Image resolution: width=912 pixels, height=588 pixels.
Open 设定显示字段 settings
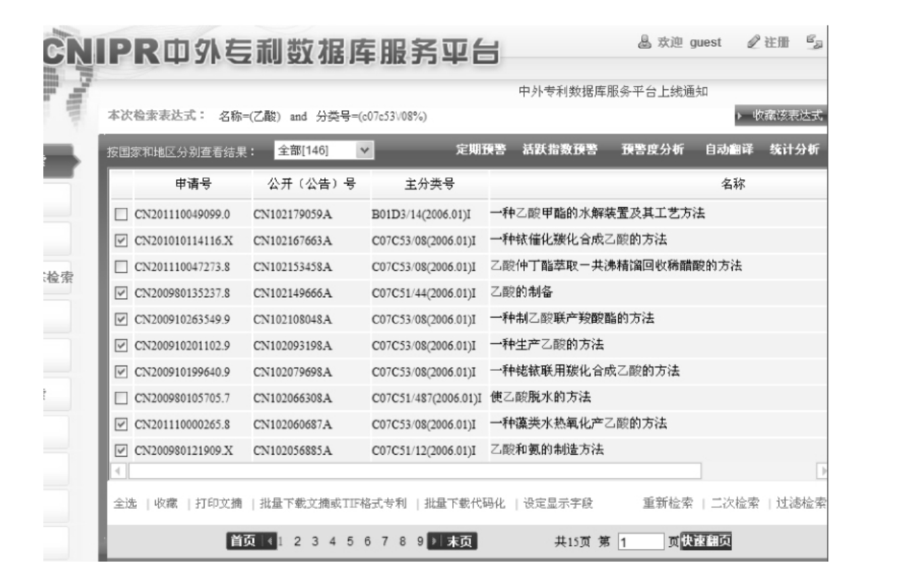click(558, 503)
